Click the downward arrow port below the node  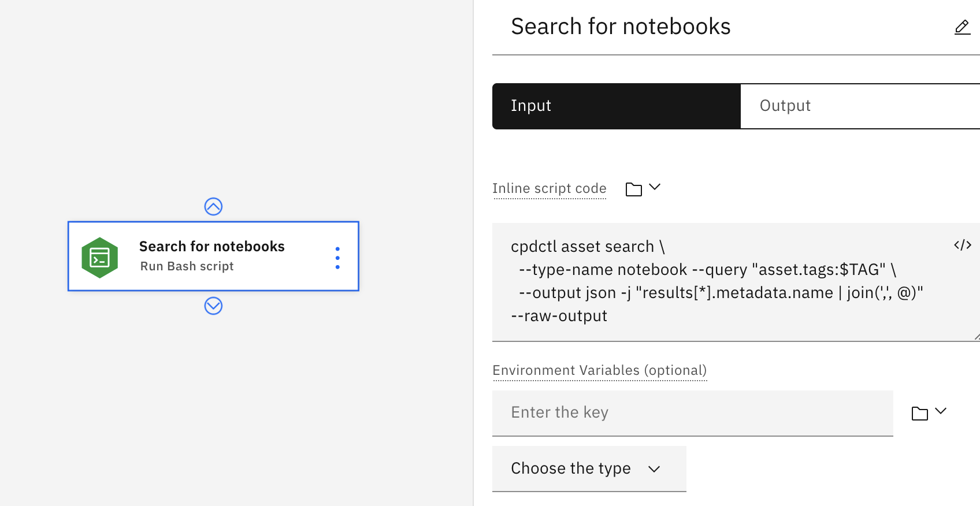(213, 306)
